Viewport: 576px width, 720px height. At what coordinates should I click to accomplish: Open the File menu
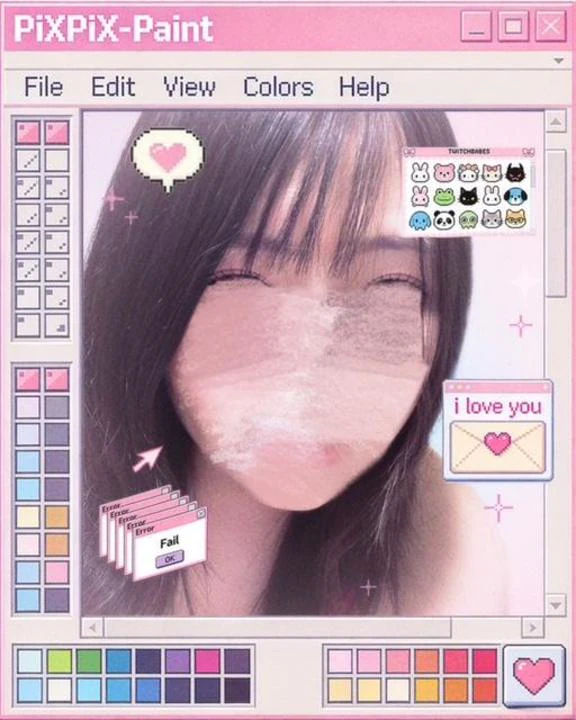coord(44,87)
